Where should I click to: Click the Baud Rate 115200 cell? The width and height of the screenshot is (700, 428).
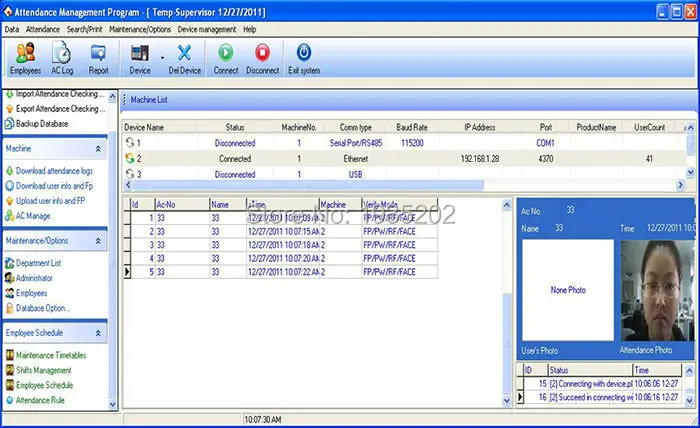click(412, 143)
